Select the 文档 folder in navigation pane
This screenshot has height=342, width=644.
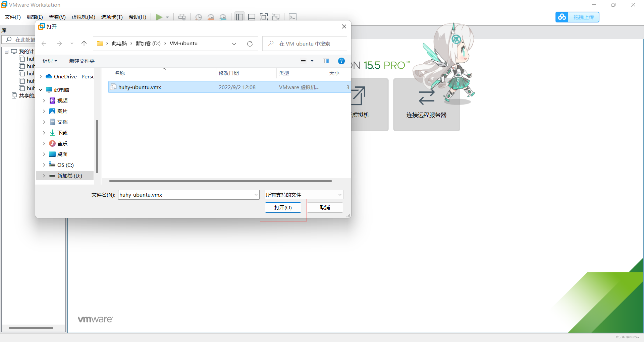click(62, 122)
